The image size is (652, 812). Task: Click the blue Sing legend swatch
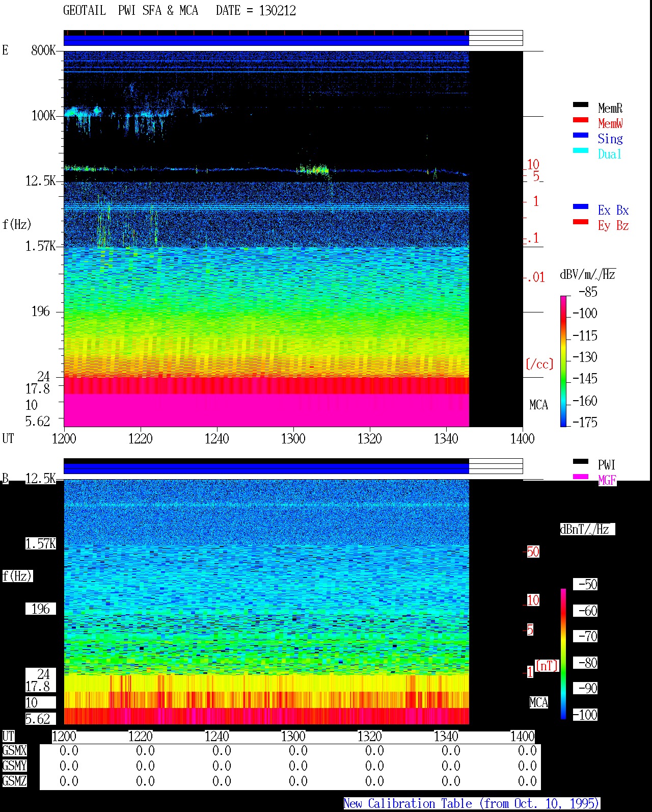point(581,135)
